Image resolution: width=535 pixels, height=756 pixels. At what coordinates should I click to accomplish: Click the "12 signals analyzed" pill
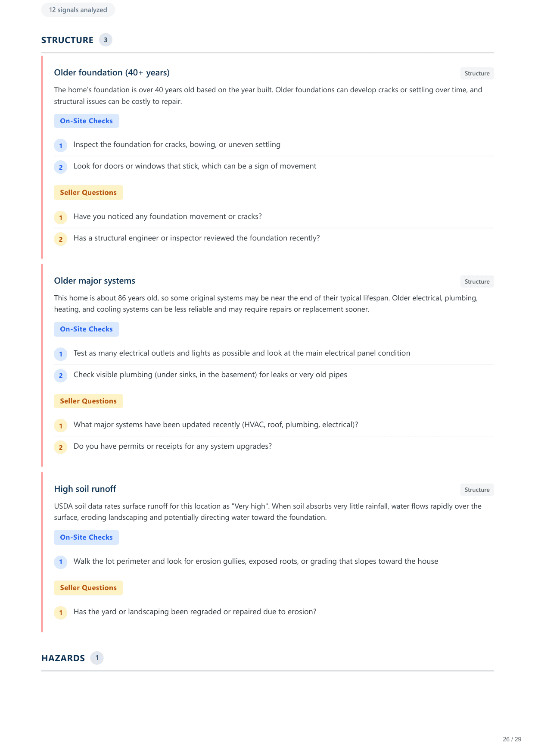pos(78,10)
